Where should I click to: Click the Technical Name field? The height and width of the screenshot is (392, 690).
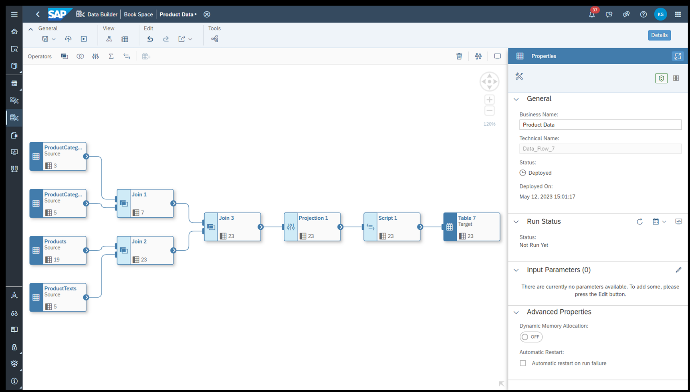click(600, 149)
